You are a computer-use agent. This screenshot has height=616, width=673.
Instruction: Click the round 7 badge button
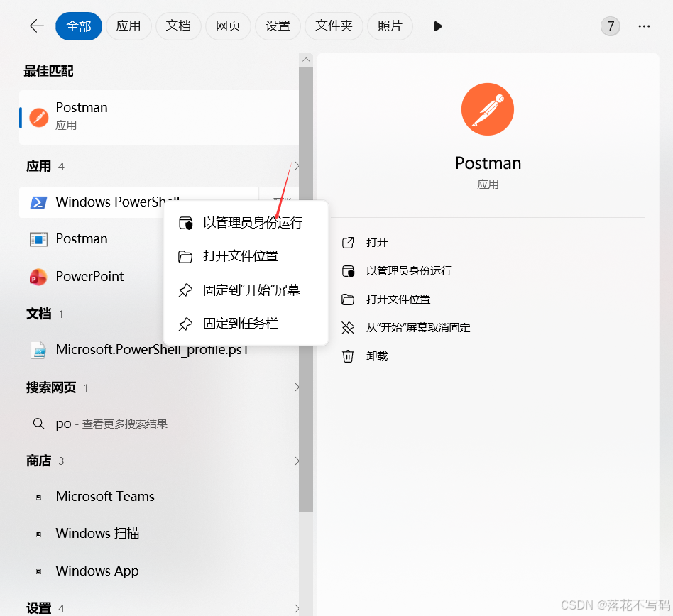point(610,26)
